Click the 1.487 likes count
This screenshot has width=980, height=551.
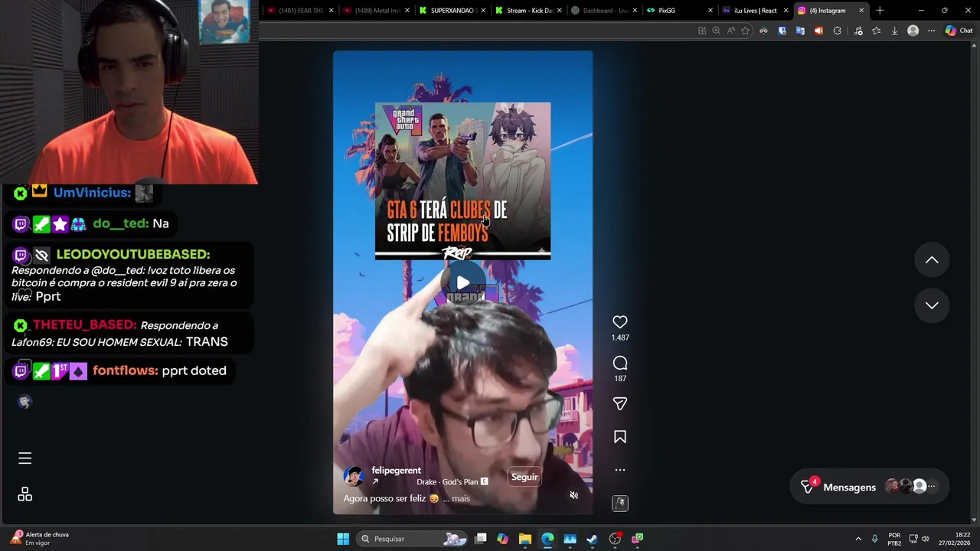(x=620, y=337)
